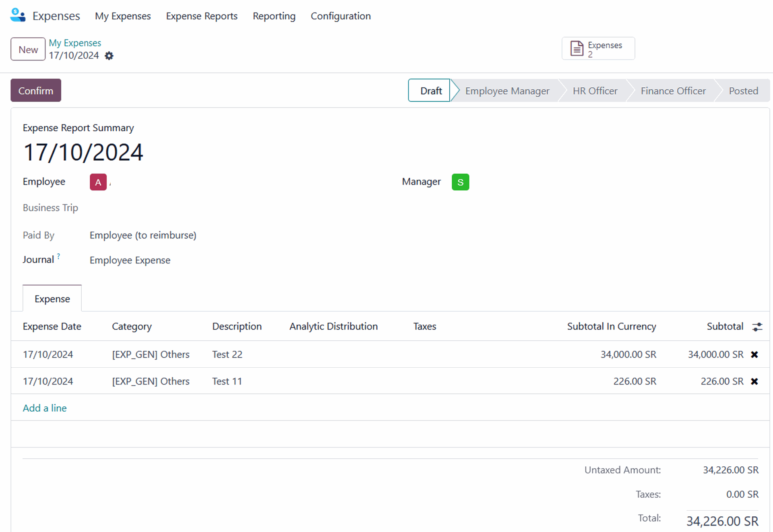Click the Expenses document smart button
The width and height of the screenshot is (773, 532).
coord(598,49)
